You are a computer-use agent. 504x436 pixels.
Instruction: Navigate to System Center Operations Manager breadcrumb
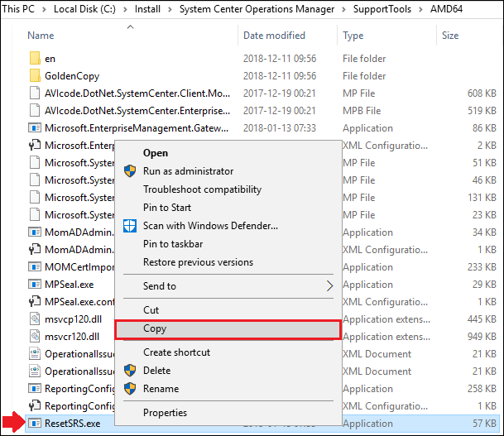pos(257,9)
